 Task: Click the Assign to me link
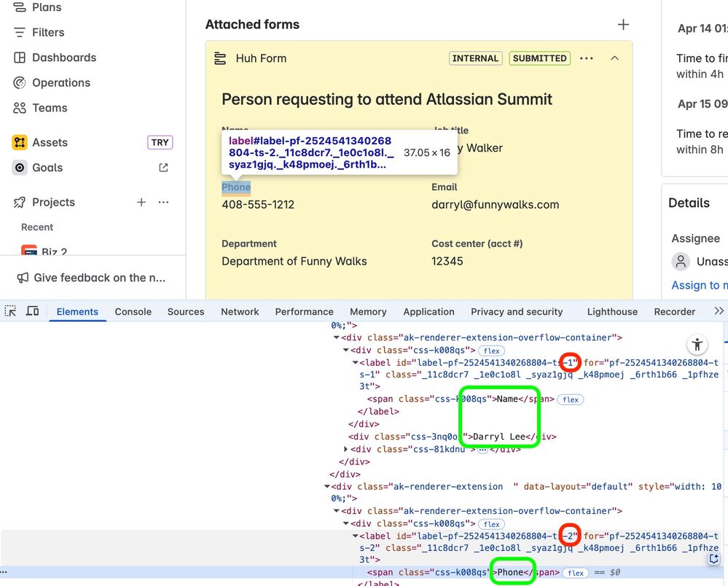tap(699, 285)
